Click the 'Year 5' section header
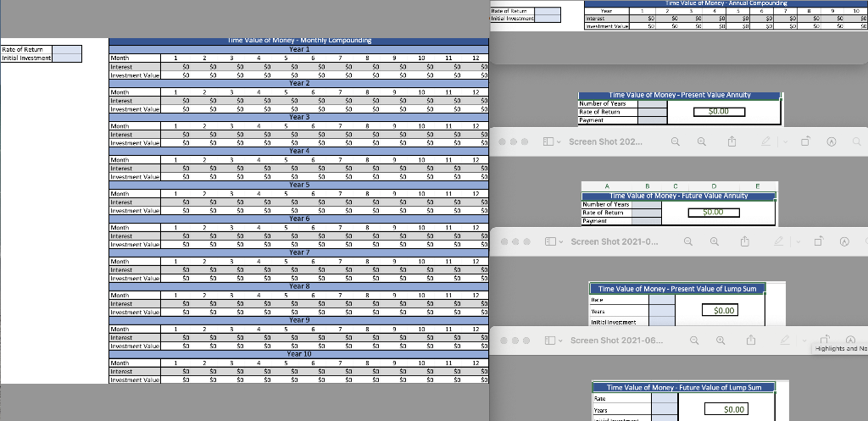868x421 pixels. (299, 185)
